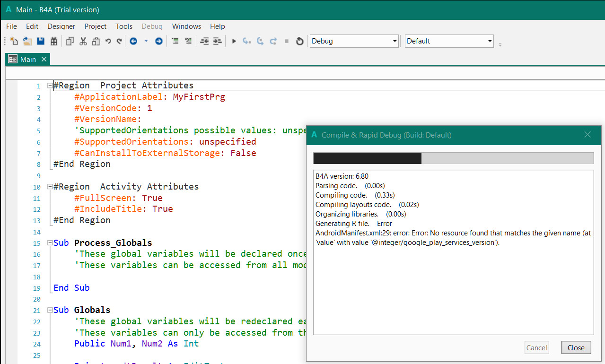Screen dimensions: 605x364
Task: Collapse Sub Process_Globals code block
Action: click(x=50, y=243)
